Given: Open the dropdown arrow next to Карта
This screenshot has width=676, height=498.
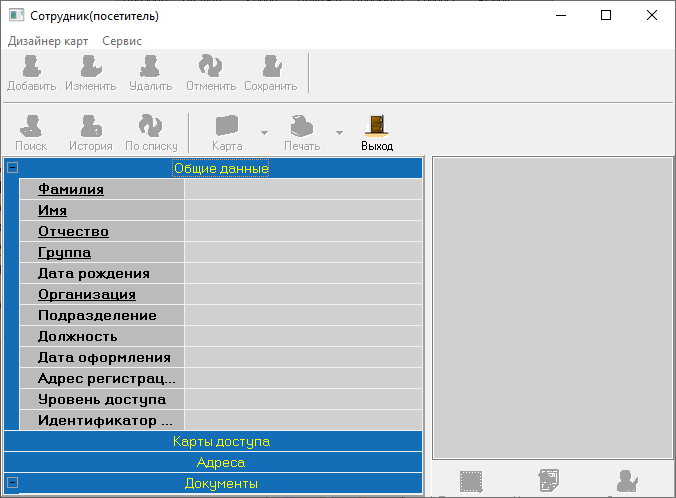Looking at the screenshot, I should 264,133.
